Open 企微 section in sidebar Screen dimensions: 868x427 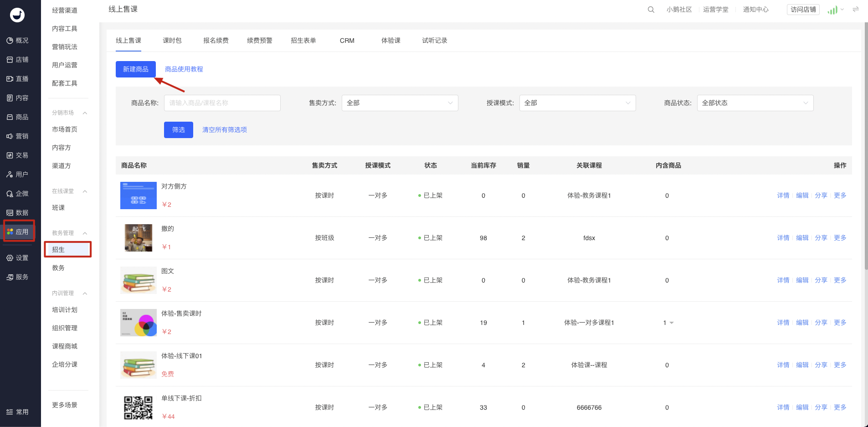pyautogui.click(x=17, y=194)
